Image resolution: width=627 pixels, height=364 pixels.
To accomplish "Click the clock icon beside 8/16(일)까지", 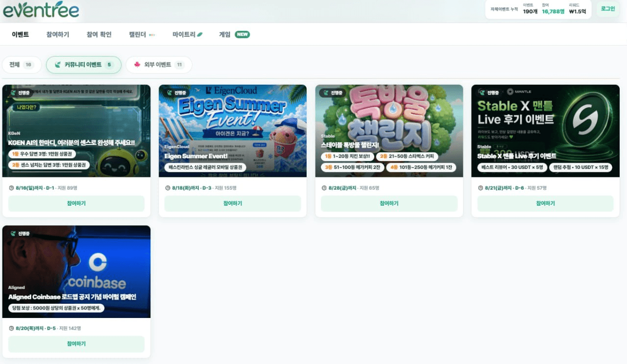I will point(12,188).
